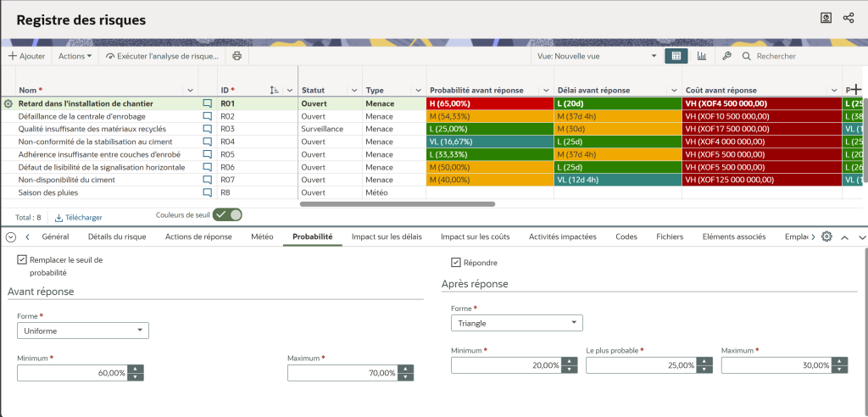The width and height of the screenshot is (868, 417).
Task: Uncheck the Répondre checkbox
Action: (456, 263)
